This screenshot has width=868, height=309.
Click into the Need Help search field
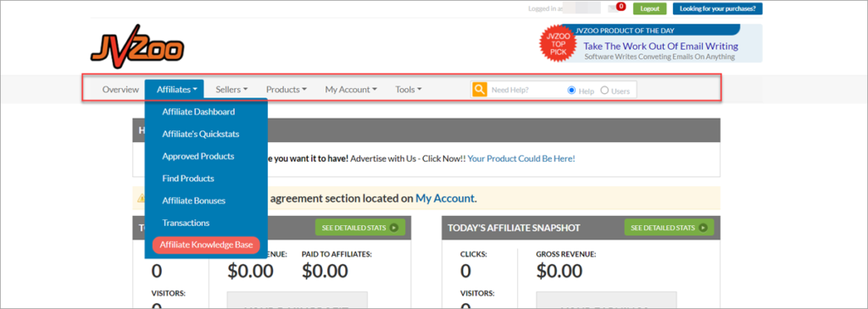526,90
